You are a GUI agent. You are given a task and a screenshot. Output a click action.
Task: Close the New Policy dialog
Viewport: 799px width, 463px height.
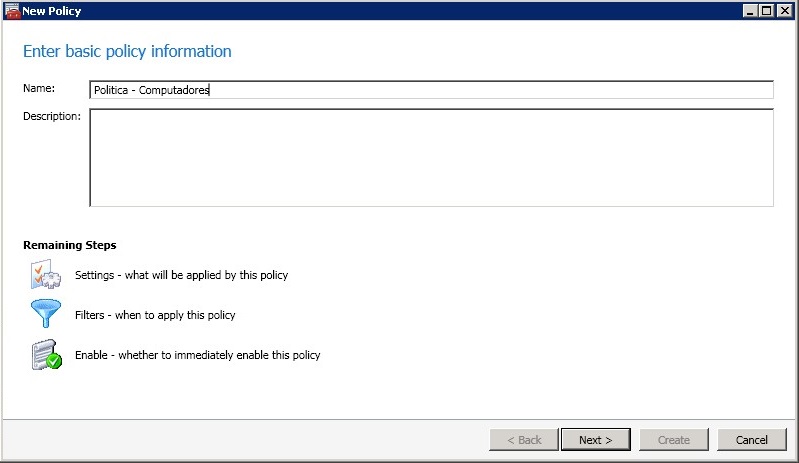click(785, 10)
